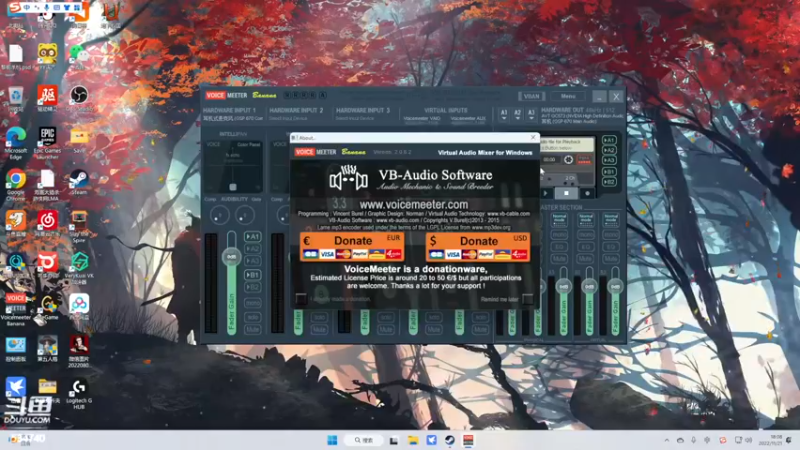Viewport: 800px width, 450px height.
Task: Stop the cassette recorder playback
Action: 566,193
